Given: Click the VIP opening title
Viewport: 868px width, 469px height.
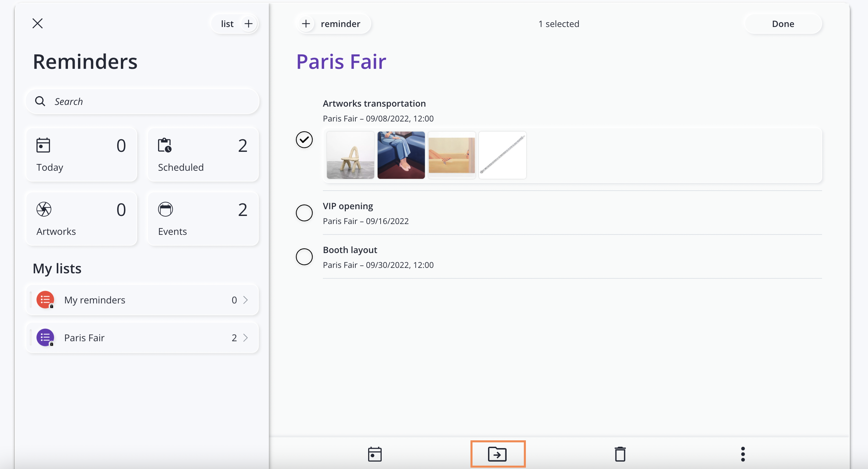Looking at the screenshot, I should click(x=348, y=206).
